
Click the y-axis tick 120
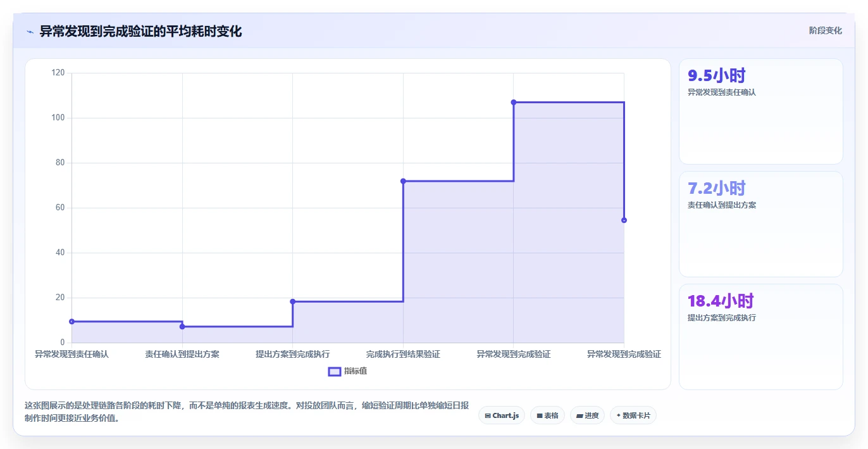point(58,73)
